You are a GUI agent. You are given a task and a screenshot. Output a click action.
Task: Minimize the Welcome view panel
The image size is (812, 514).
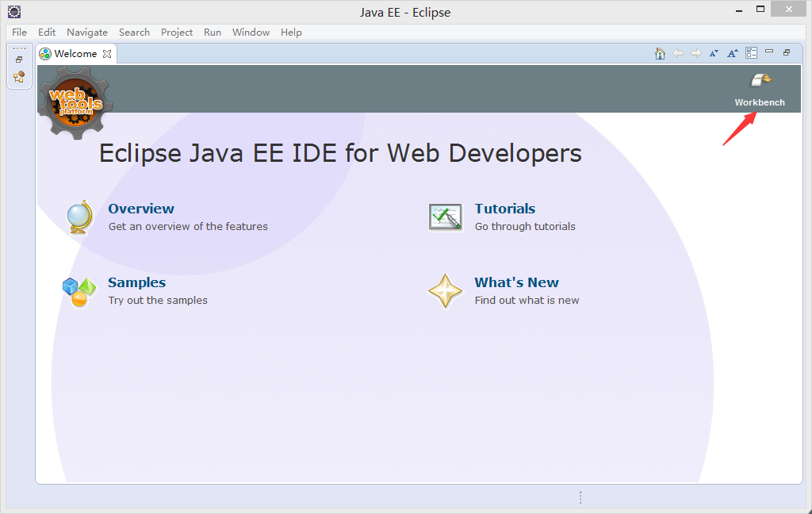[769, 52]
